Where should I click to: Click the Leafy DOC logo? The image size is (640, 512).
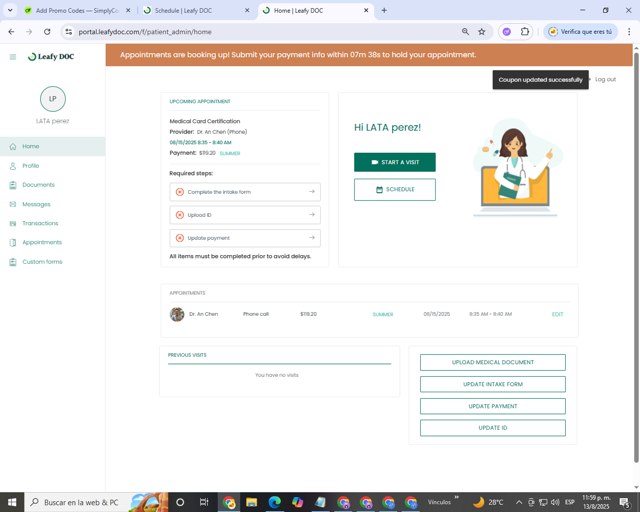(x=51, y=57)
